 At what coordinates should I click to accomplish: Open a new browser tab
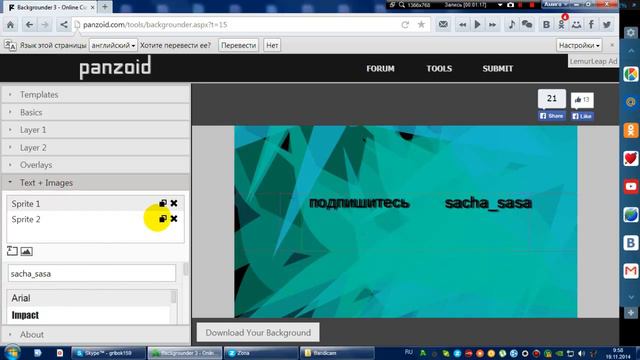[x=105, y=7]
